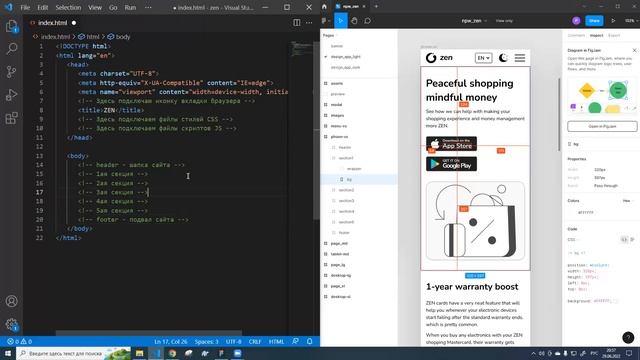
Task: Click the Google Play badge in the design
Action: (x=451, y=164)
